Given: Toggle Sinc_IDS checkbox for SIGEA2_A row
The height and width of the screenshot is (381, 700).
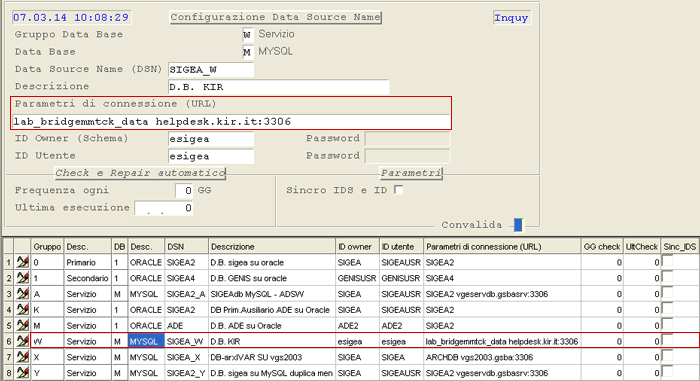Looking at the screenshot, I should pos(667,292).
